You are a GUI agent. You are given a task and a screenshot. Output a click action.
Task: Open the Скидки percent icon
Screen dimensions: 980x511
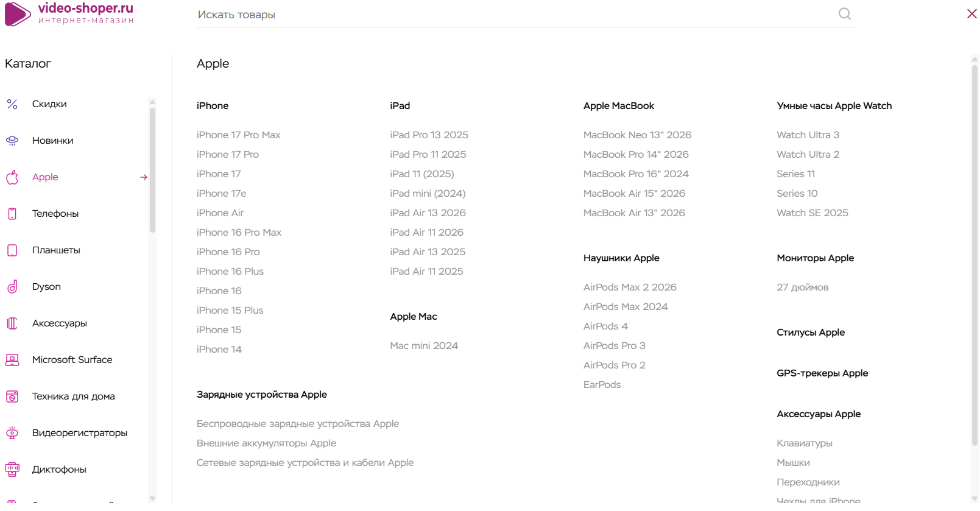pos(12,104)
